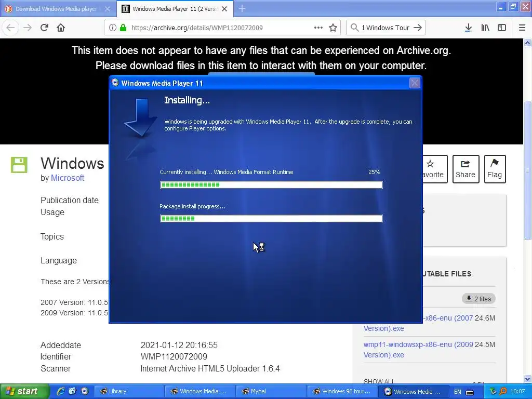
Task: Click the 25% install percentage text
Action: coord(374,172)
